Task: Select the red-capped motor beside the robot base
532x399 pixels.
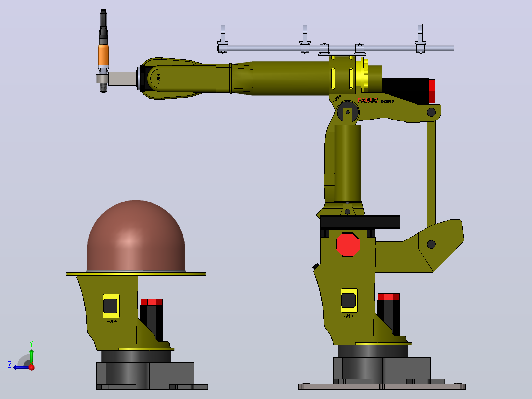Action: coord(389,315)
